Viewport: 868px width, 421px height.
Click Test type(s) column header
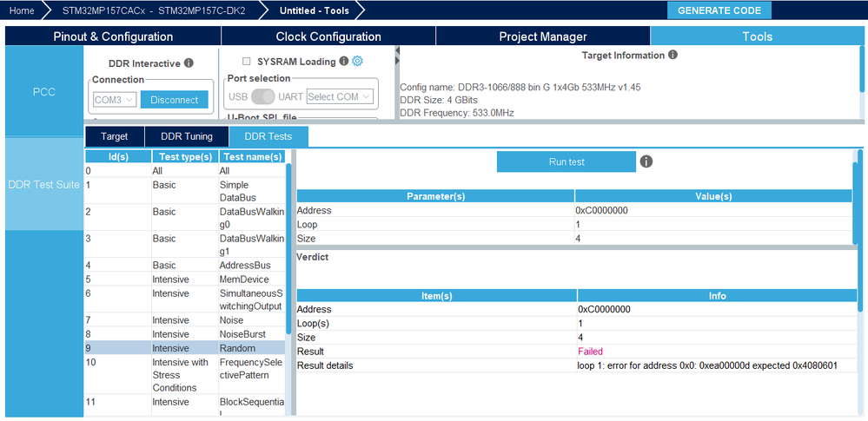(185, 156)
